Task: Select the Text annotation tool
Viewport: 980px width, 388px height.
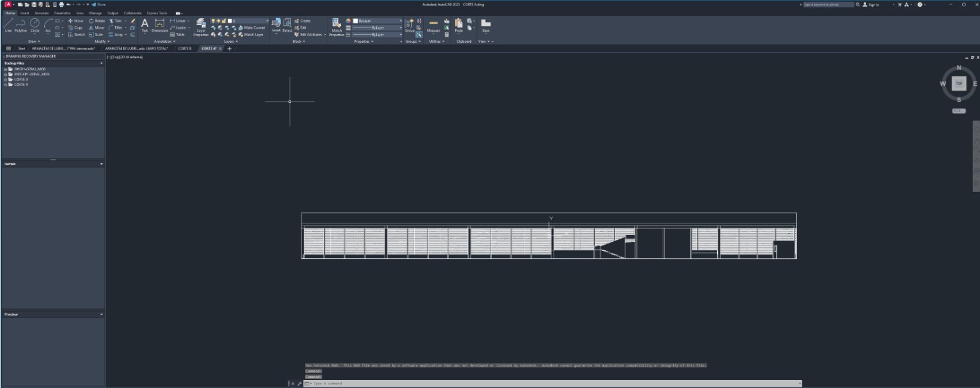Action: coord(145,24)
